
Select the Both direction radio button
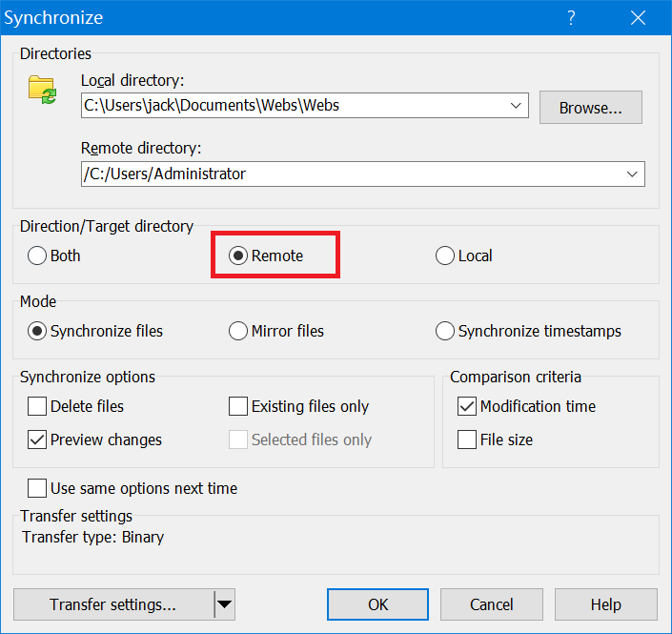click(37, 256)
